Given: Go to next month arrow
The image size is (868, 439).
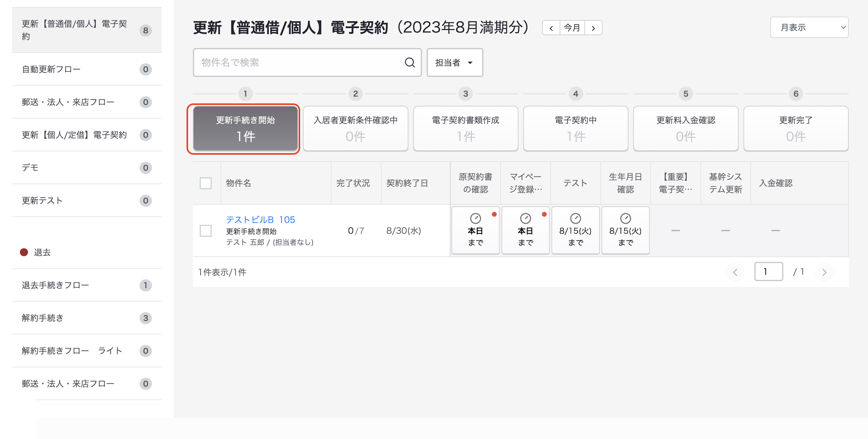Looking at the screenshot, I should tap(593, 28).
